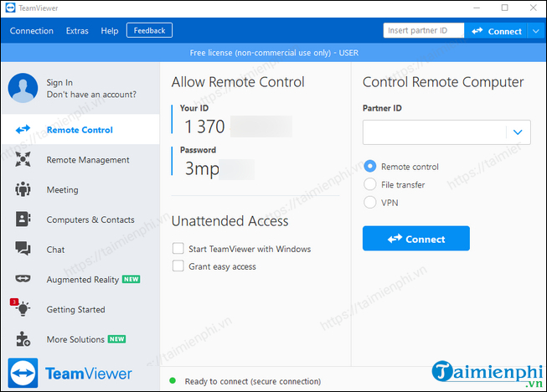Screen dimensions: 547x392
Task: Click the top toolbar Connect button
Action: tap(496, 31)
